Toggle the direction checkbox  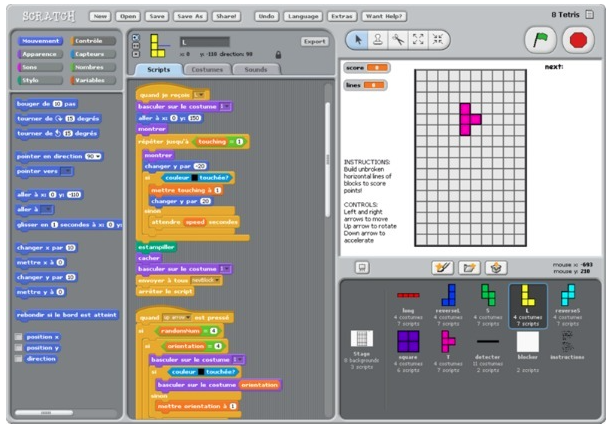tap(18, 358)
